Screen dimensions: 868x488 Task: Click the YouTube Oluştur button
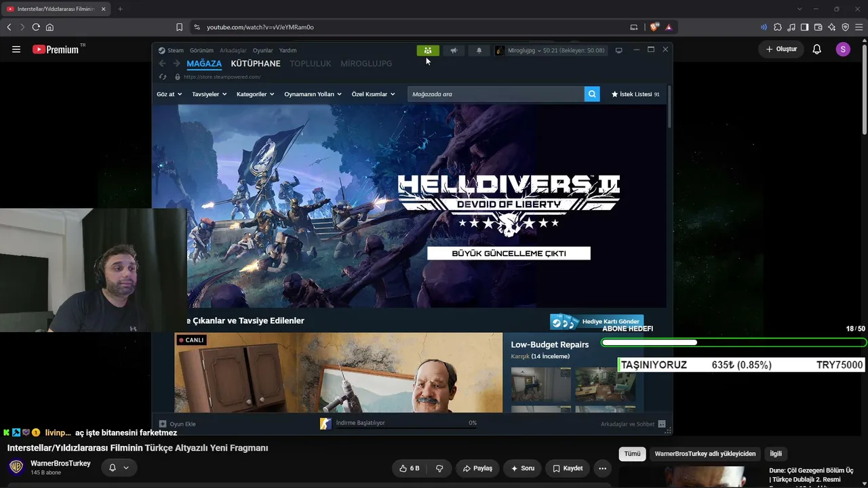click(x=781, y=49)
